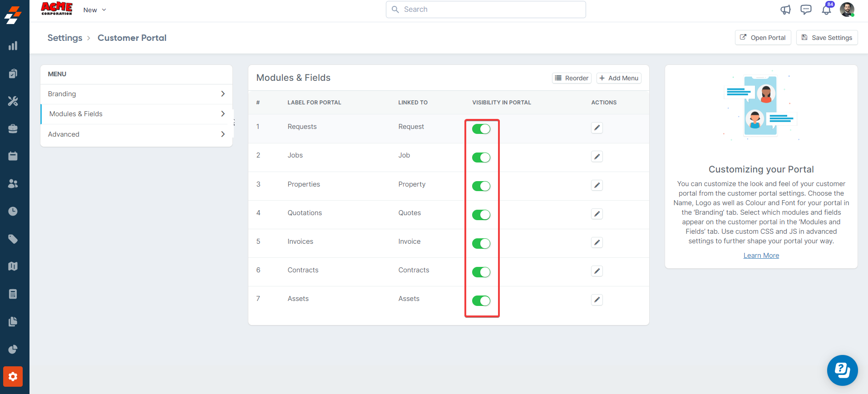This screenshot has height=394, width=868.
Task: Click the edit pencil for Requests
Action: point(597,128)
